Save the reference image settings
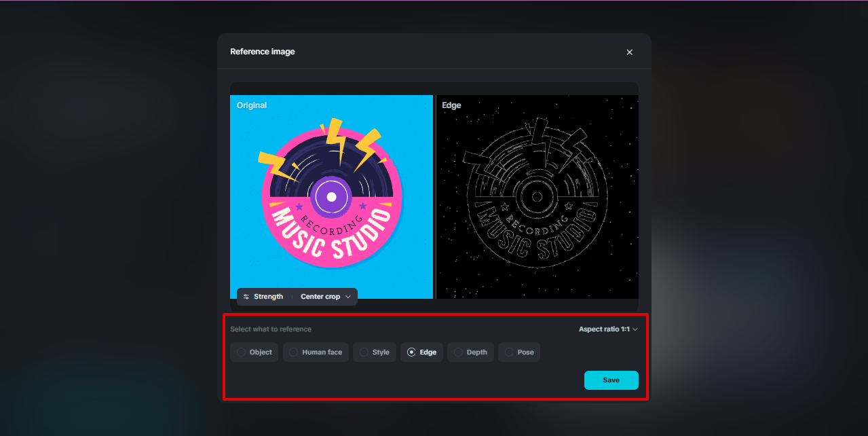This screenshot has width=868, height=436. click(x=611, y=380)
